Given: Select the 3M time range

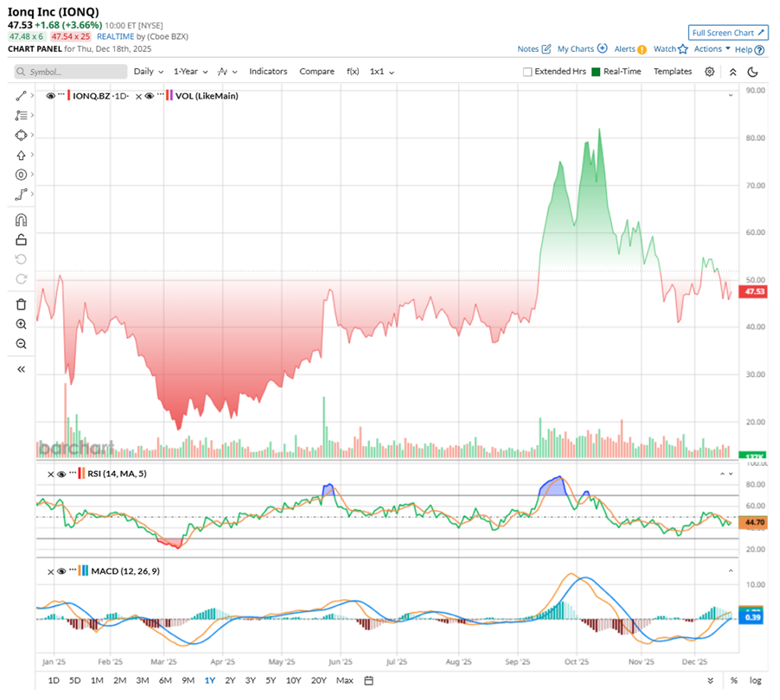Looking at the screenshot, I should pos(143,680).
